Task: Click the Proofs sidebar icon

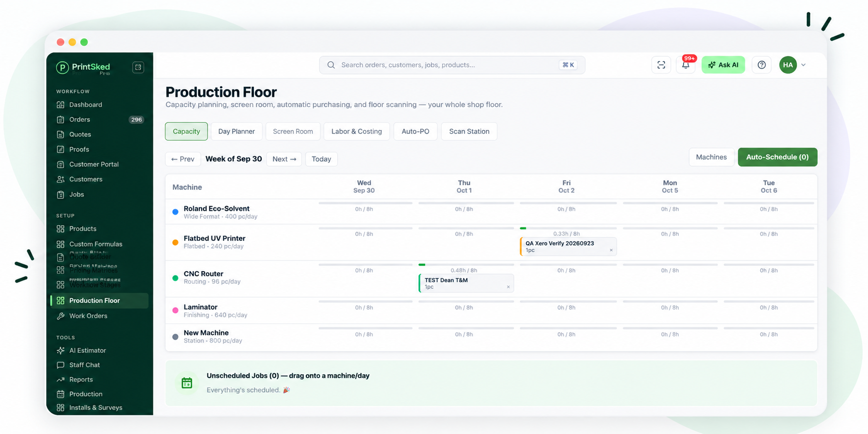Action: click(x=61, y=149)
